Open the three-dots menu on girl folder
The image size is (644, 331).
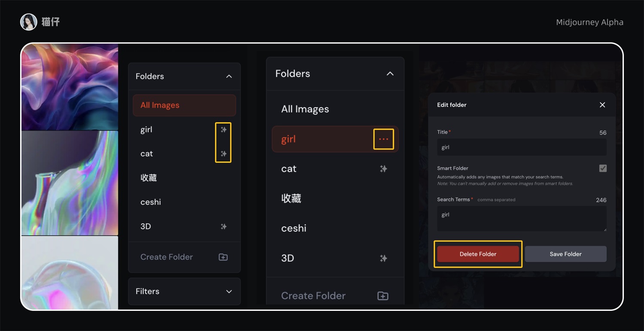coord(383,139)
